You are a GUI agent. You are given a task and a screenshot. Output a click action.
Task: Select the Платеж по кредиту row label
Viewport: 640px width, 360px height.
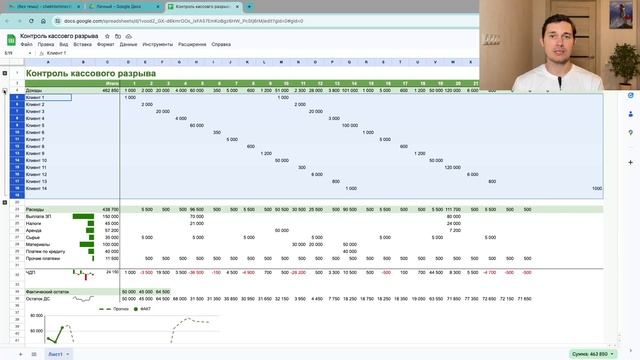[x=48, y=251]
